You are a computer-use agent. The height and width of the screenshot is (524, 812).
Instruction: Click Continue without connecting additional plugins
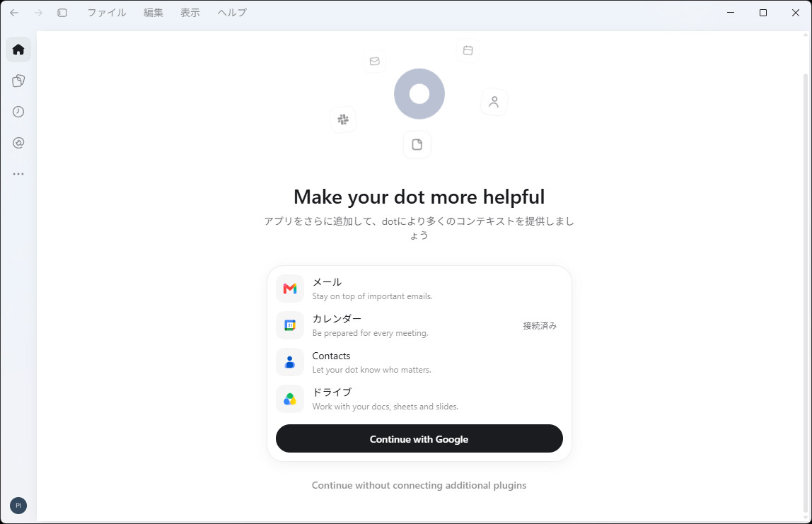(419, 485)
